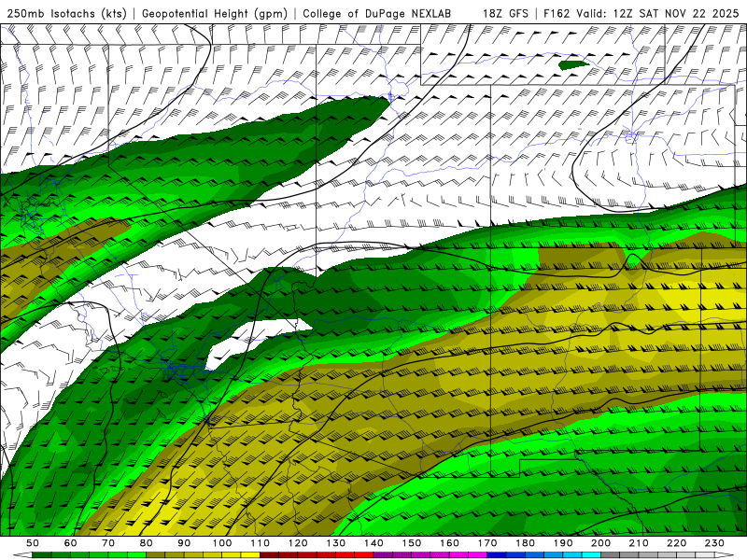Click the 100 value on the color scale
This screenshot has width=747, height=560.
coord(222,543)
